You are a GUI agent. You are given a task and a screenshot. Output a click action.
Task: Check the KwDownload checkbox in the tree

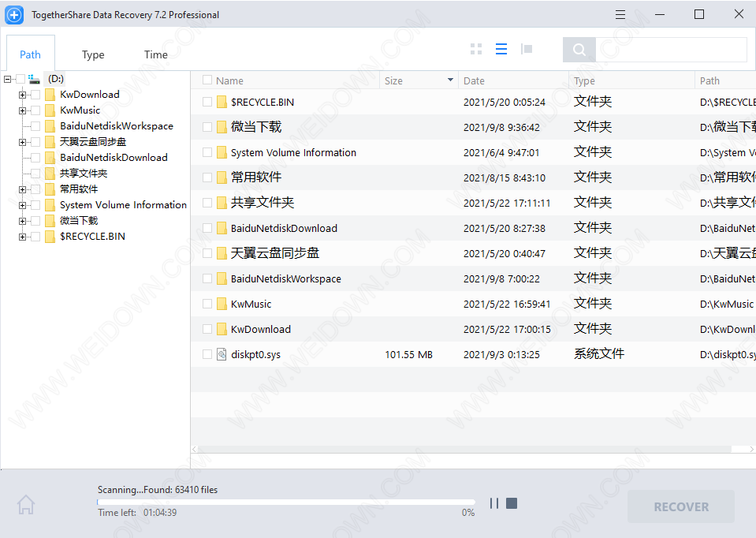pos(35,95)
